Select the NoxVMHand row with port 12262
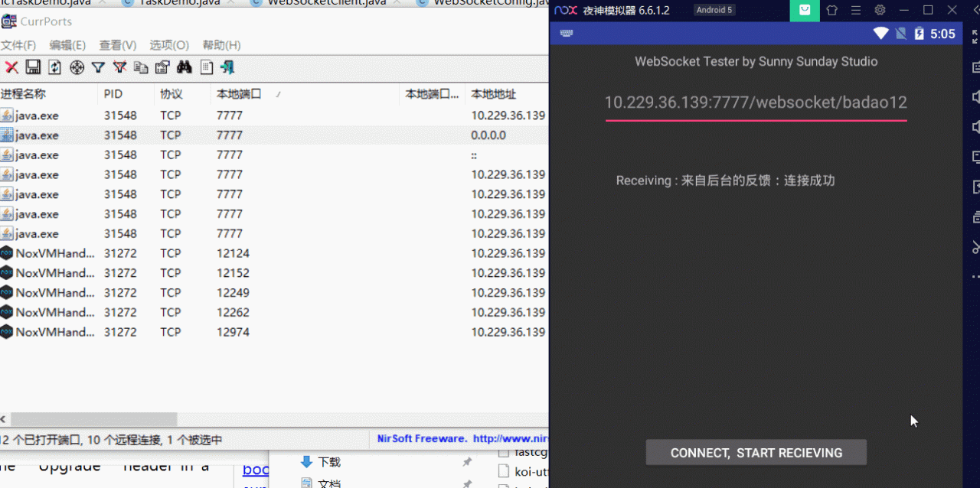980x488 pixels. (x=274, y=312)
